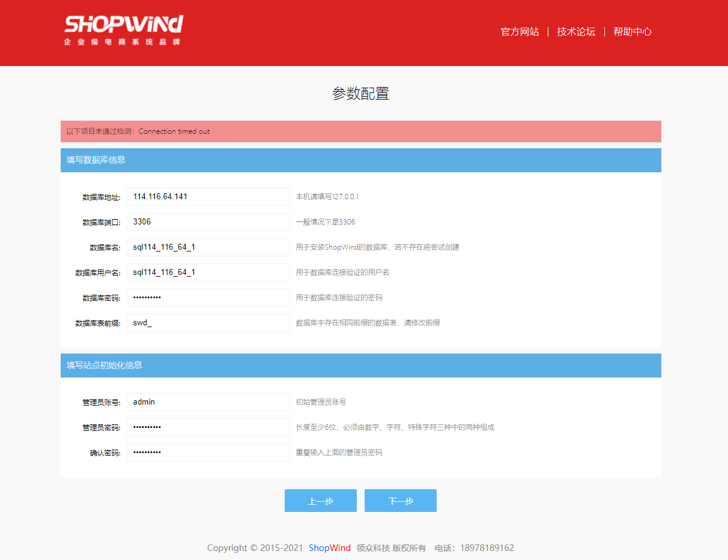728x560 pixels.
Task: Proceed with the 下一步 button
Action: (401, 501)
